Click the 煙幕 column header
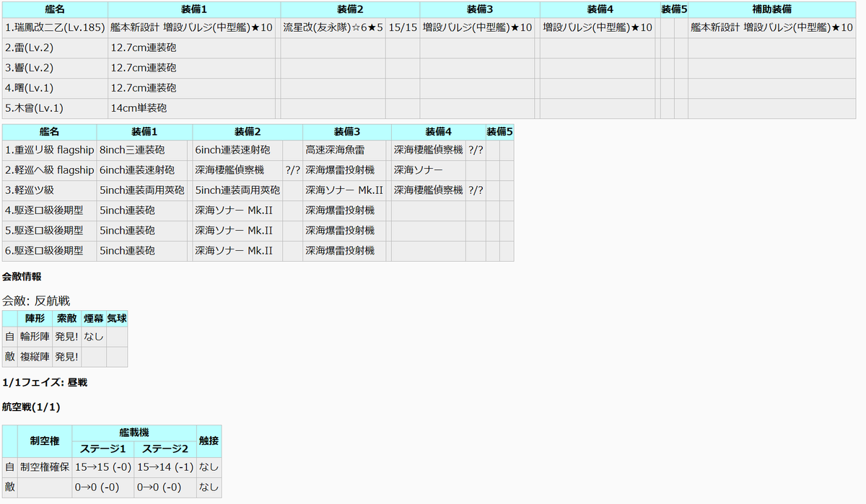This screenshot has height=504, width=866. click(x=93, y=318)
